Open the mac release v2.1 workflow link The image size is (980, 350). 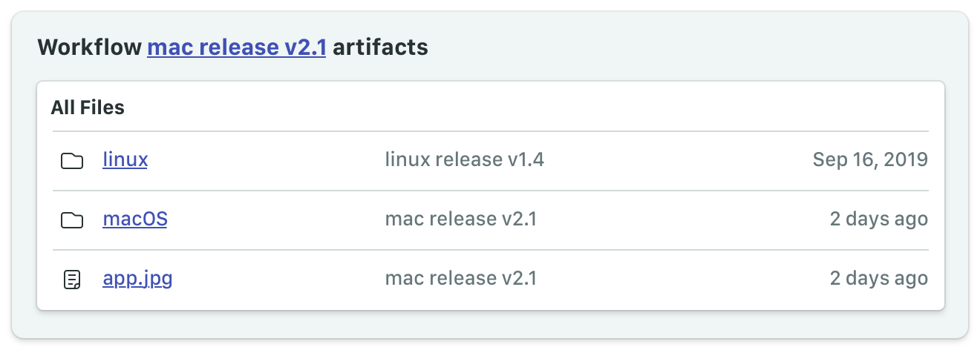(237, 47)
